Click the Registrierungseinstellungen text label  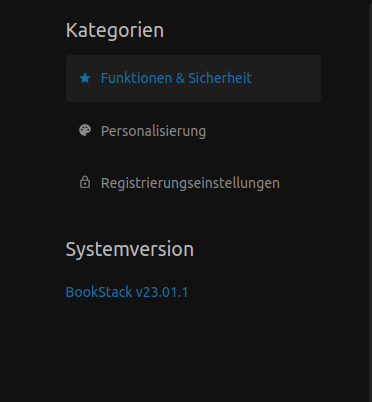point(190,183)
